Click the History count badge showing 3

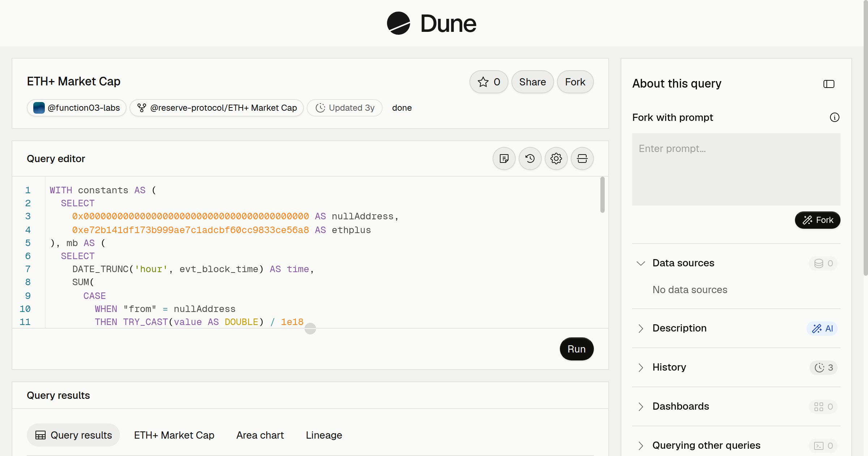point(824,367)
